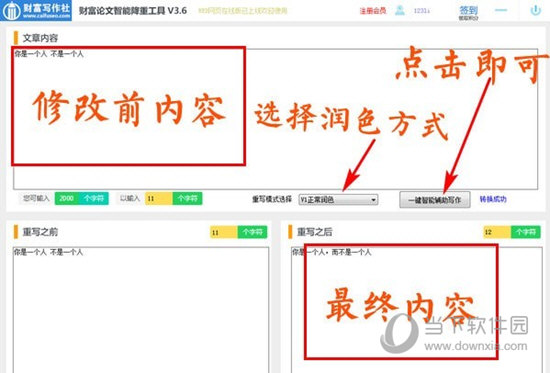
Task: Open the 重写模式选择 dropdown
Action: [x=338, y=200]
